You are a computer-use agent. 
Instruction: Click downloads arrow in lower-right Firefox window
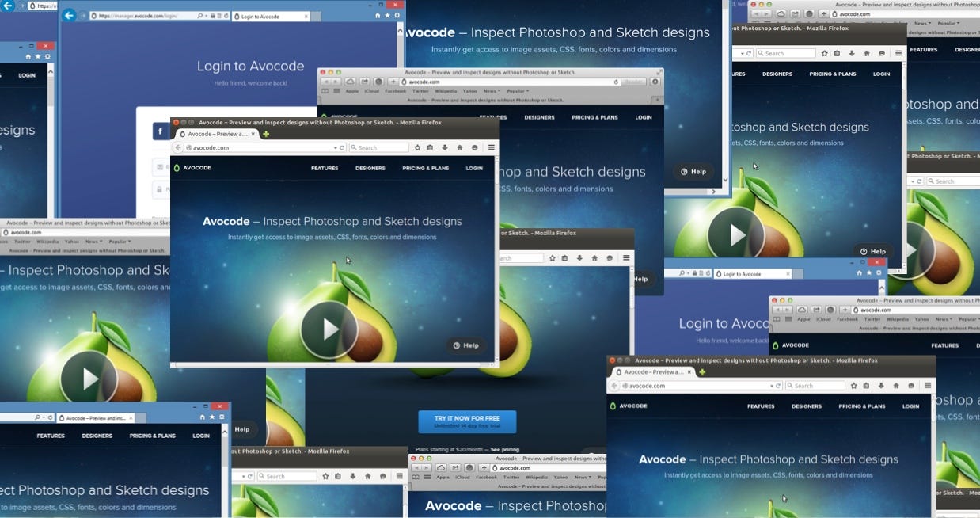[882, 386]
